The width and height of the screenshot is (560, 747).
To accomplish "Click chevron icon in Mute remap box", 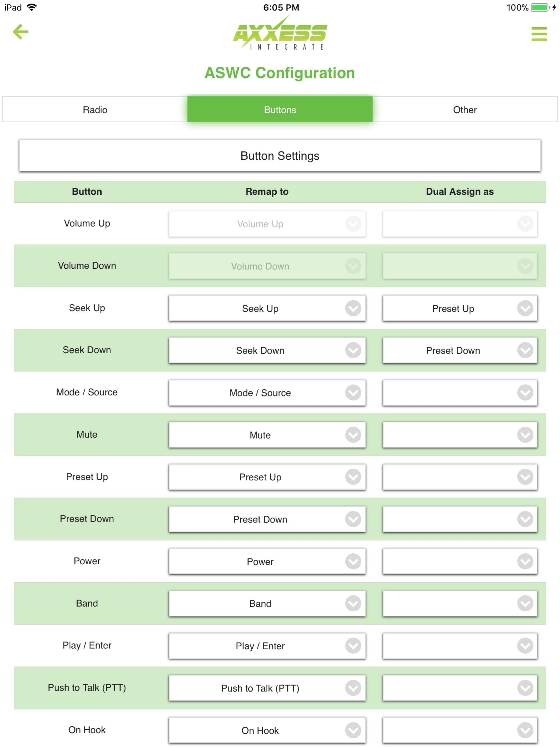I will click(x=353, y=435).
